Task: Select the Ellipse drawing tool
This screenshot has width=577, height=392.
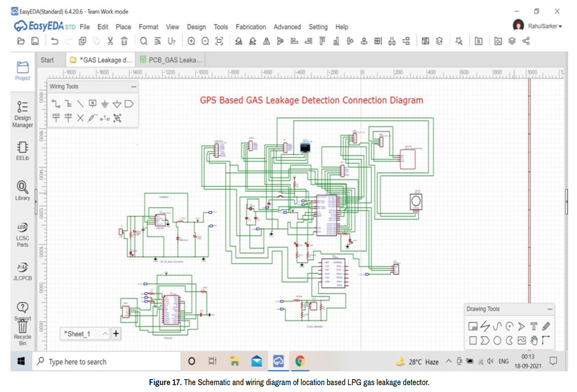Action: (x=497, y=340)
